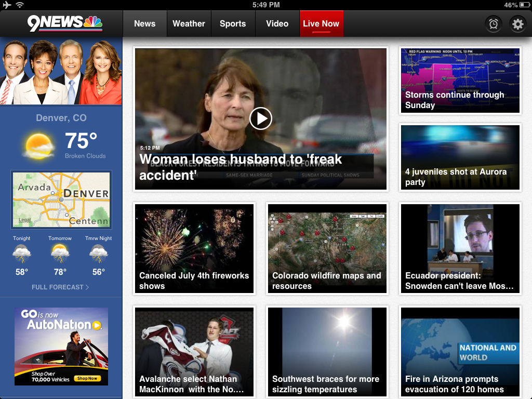Tap the Woman loses husband headline
This screenshot has width=532, height=399.
pos(241,167)
